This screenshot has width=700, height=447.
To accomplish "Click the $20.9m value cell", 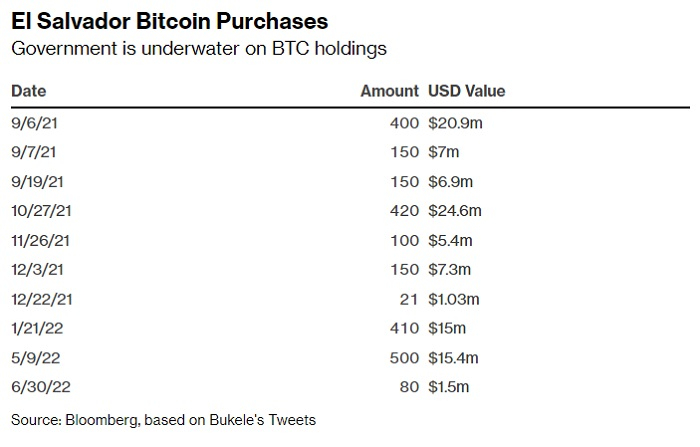I will coord(456,122).
